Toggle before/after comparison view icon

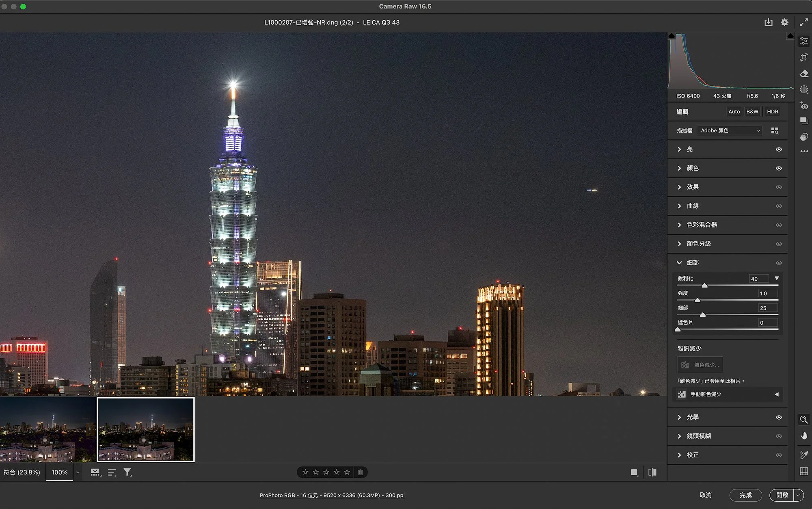tap(652, 472)
